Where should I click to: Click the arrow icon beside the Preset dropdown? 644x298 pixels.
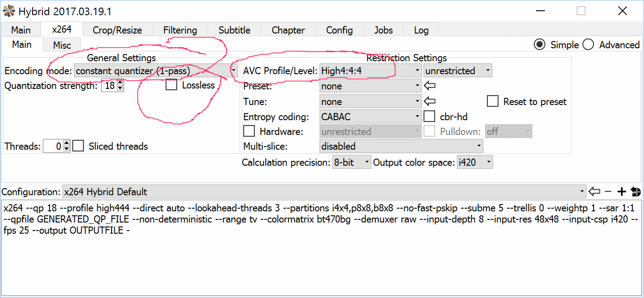click(429, 86)
